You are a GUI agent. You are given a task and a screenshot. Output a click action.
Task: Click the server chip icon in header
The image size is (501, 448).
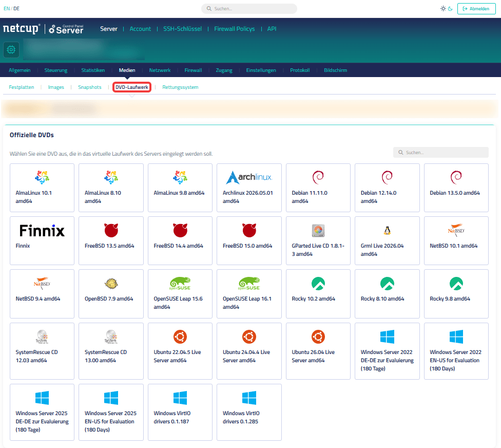tap(11, 49)
